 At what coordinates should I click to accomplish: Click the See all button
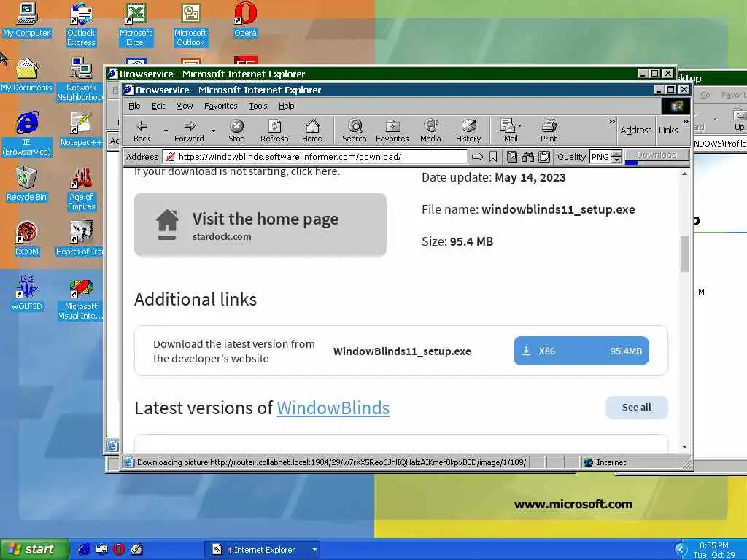pyautogui.click(x=636, y=408)
